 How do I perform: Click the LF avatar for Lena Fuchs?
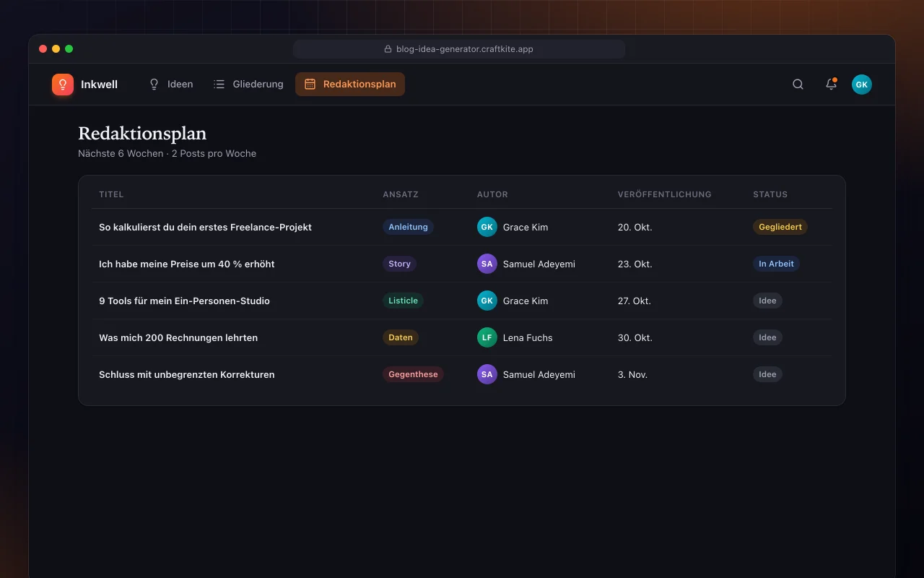click(x=487, y=337)
